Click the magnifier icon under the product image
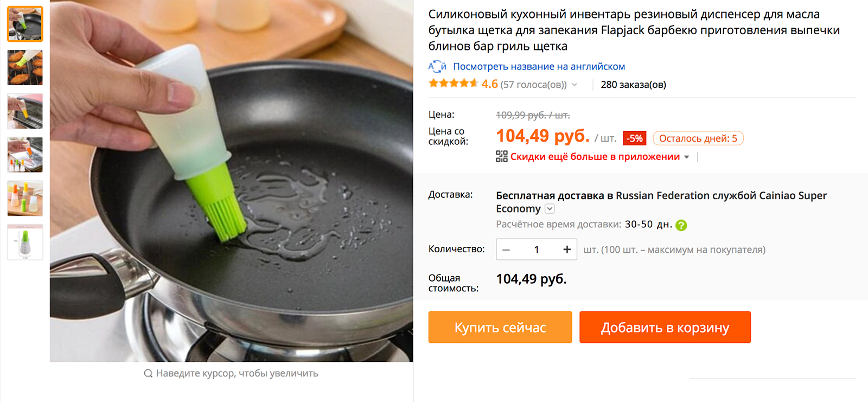Image resolution: width=868 pixels, height=402 pixels. [x=148, y=373]
